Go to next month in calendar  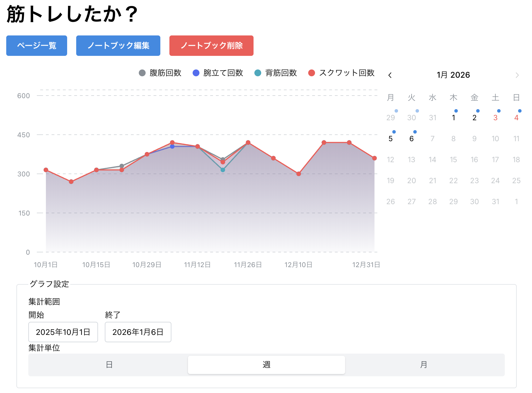point(517,75)
